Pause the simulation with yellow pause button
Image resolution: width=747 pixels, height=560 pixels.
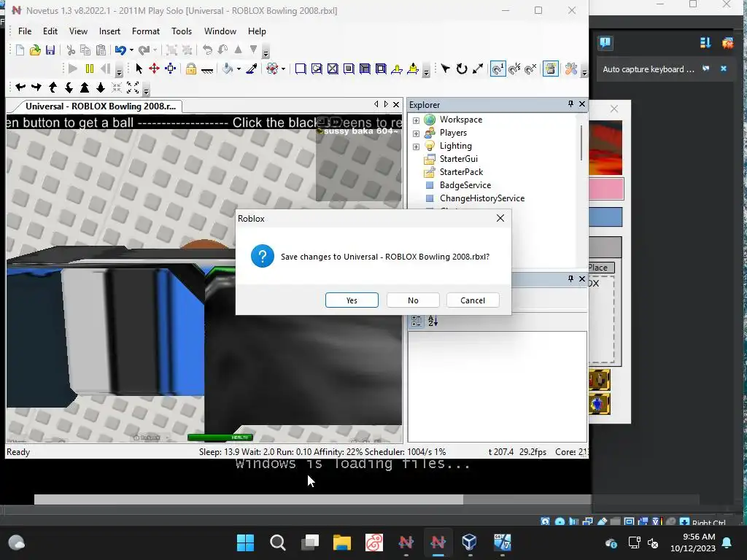89,69
